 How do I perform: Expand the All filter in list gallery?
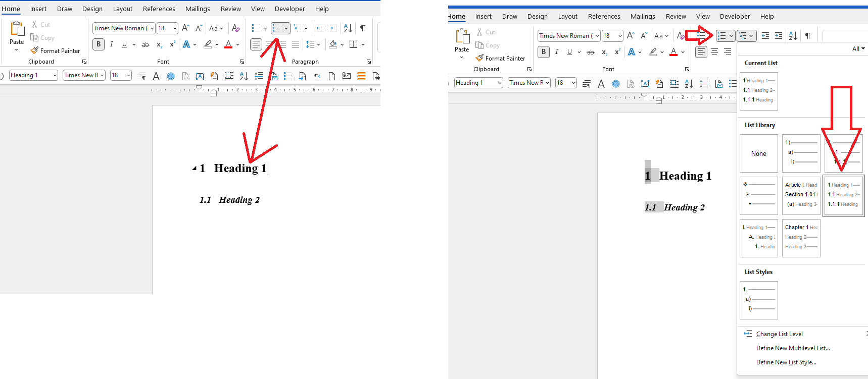(x=858, y=49)
